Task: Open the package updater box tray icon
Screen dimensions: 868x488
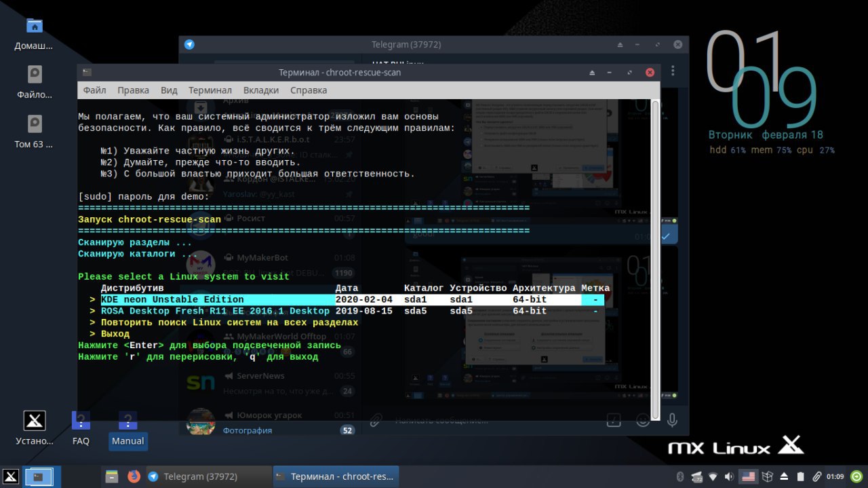Action: (x=767, y=476)
